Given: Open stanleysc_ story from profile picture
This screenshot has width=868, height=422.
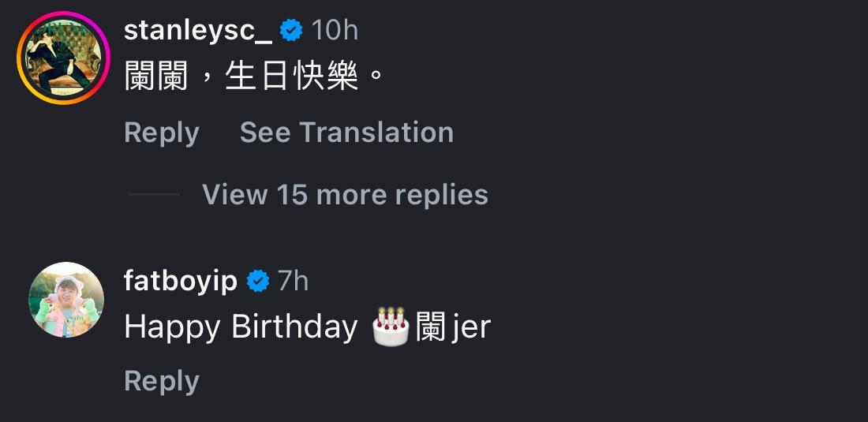Looking at the screenshot, I should tap(63, 58).
